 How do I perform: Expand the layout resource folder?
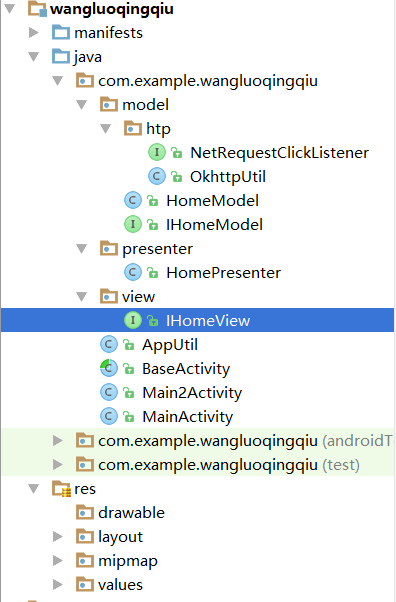pyautogui.click(x=58, y=536)
